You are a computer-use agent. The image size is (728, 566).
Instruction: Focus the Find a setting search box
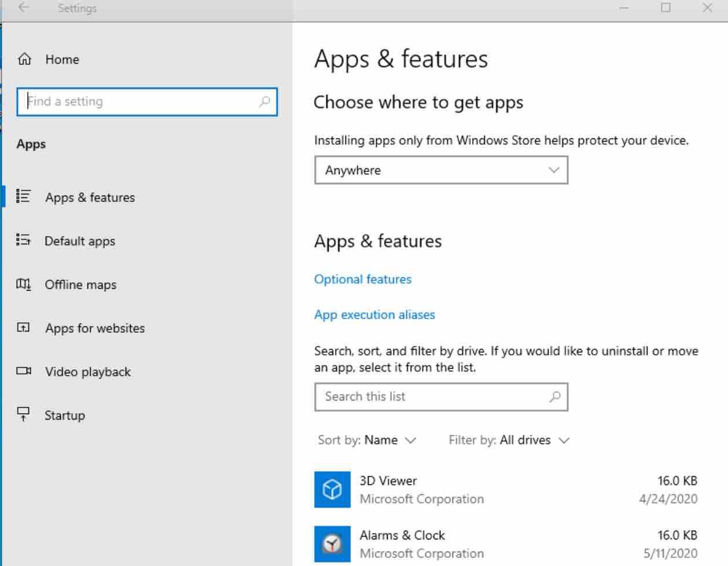pyautogui.click(x=147, y=101)
